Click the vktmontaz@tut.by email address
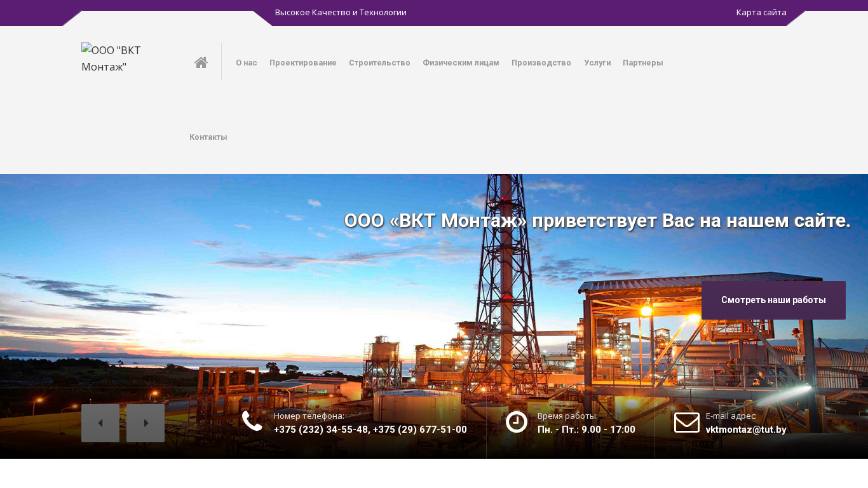The height and width of the screenshot is (488, 868). (x=746, y=430)
